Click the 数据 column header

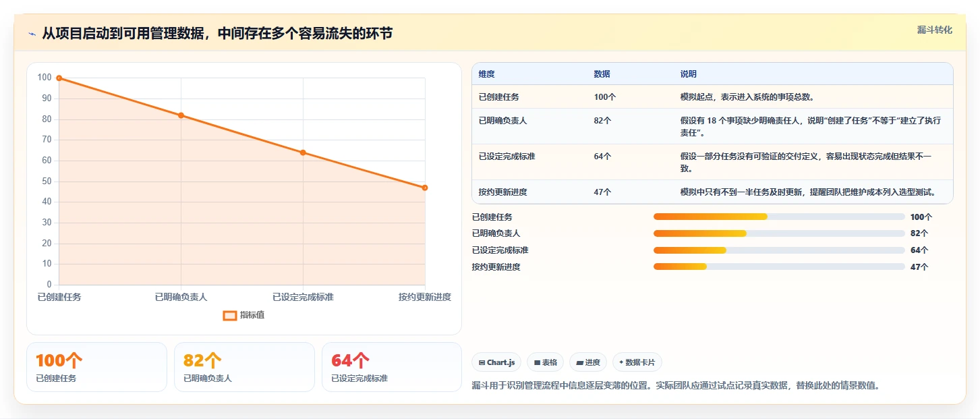tap(602, 74)
